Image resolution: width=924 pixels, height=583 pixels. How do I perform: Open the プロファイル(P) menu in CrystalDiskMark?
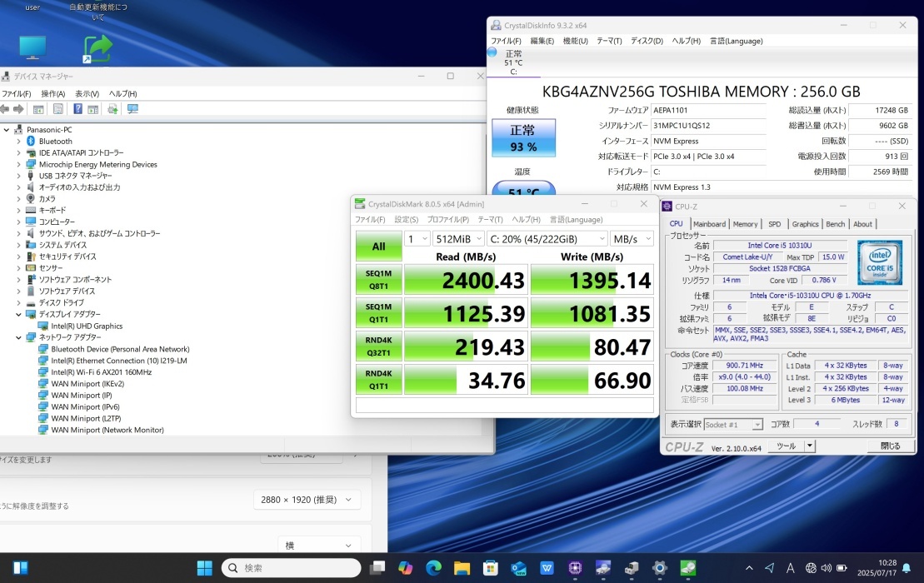[x=448, y=220]
